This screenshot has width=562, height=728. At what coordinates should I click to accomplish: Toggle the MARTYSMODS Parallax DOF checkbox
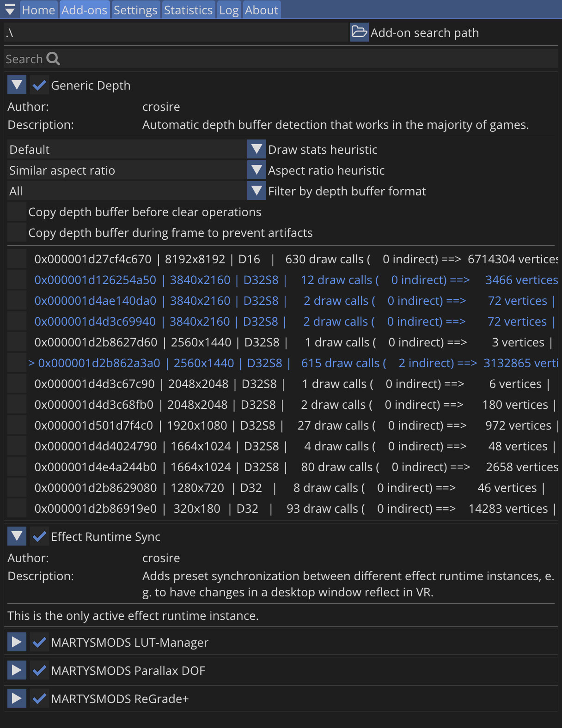40,670
